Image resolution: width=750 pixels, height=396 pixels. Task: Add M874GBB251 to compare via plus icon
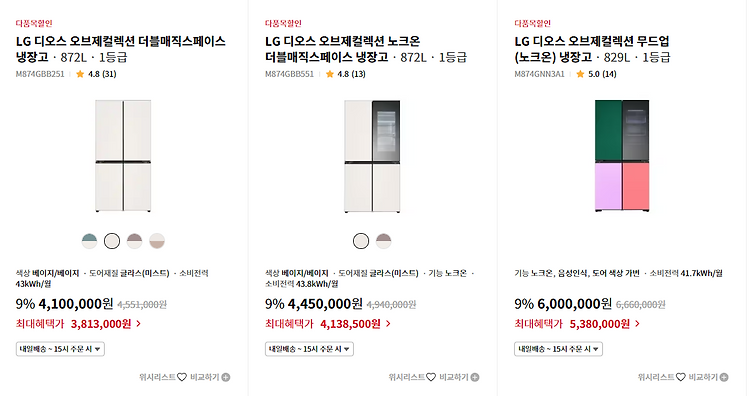click(226, 377)
